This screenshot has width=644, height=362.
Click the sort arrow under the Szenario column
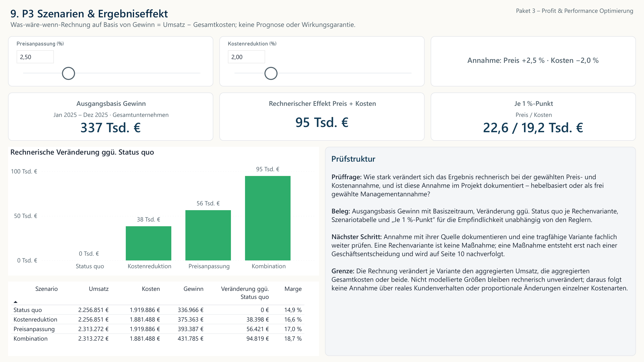[16, 302]
